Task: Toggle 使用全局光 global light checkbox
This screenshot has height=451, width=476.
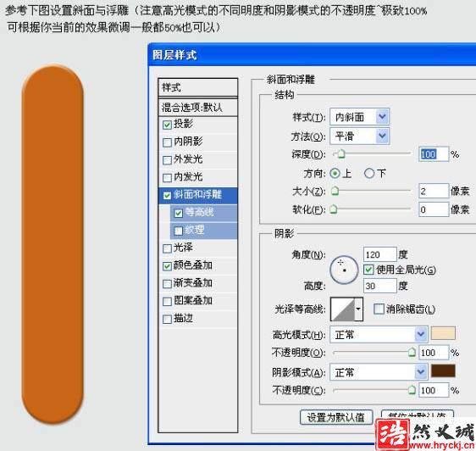Action: tap(368, 270)
